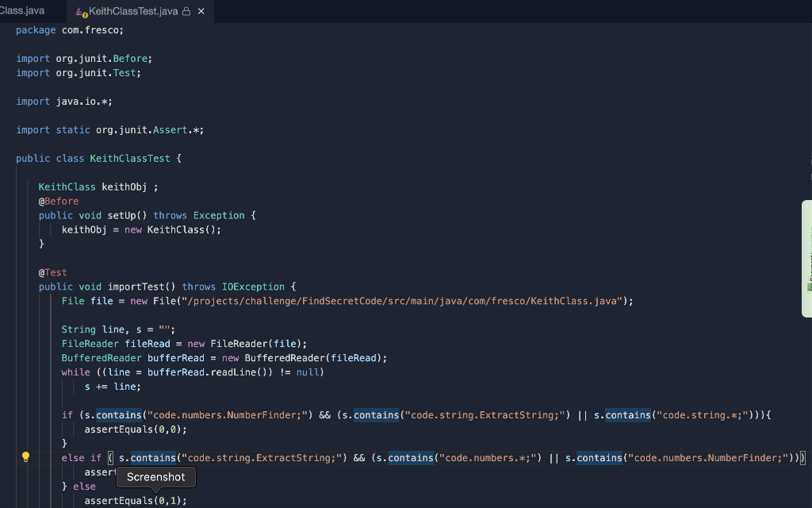This screenshot has width=812, height=508.
Task: Click 'String line, s' declaration
Action: coord(101,329)
